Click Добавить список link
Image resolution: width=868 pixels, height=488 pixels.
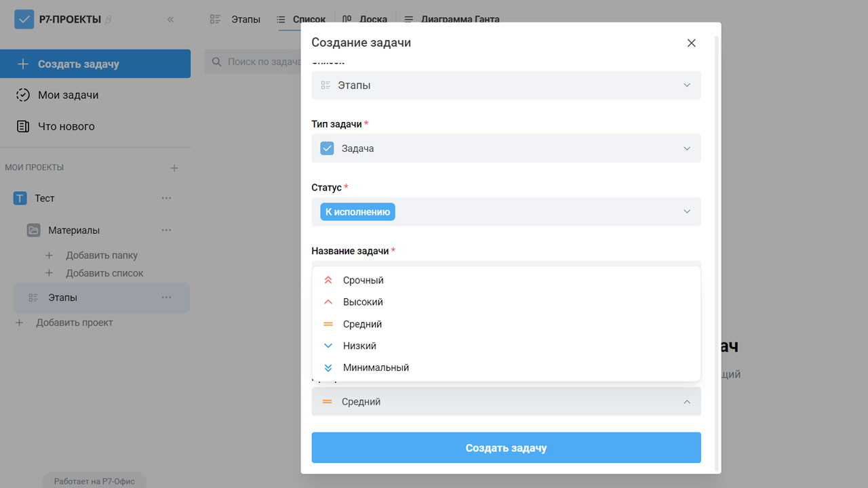[104, 273]
